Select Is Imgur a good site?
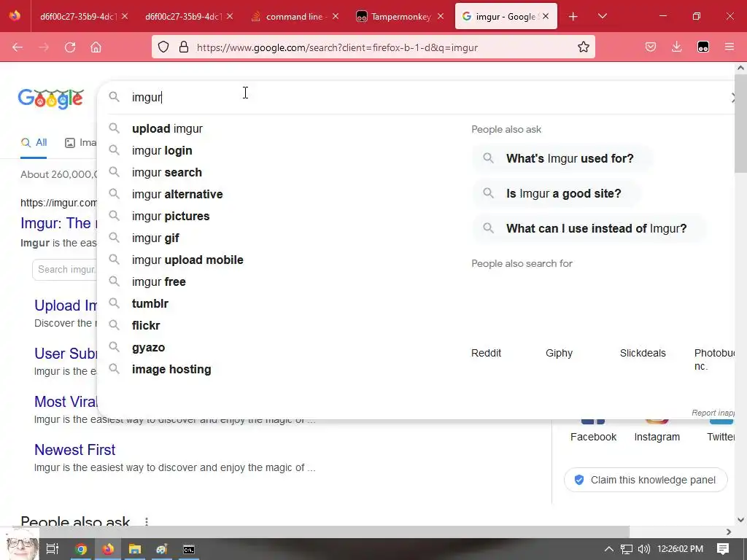 click(x=556, y=194)
